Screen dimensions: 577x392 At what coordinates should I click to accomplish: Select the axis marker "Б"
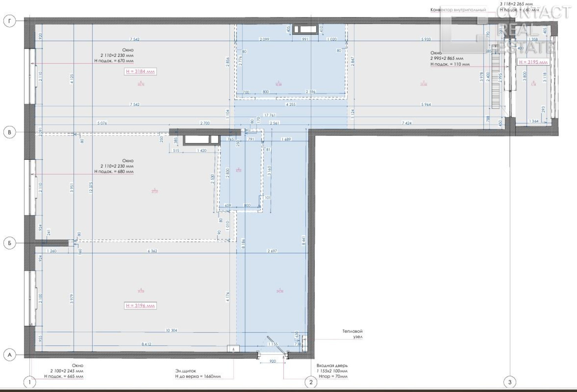(10, 243)
